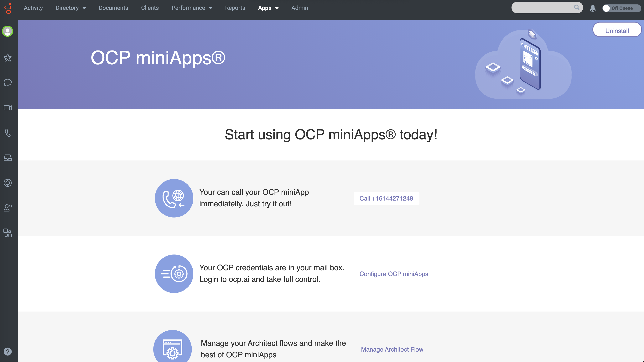Screen dimensions: 644x362
Task: Go to the Activity menu
Action: tap(33, 8)
